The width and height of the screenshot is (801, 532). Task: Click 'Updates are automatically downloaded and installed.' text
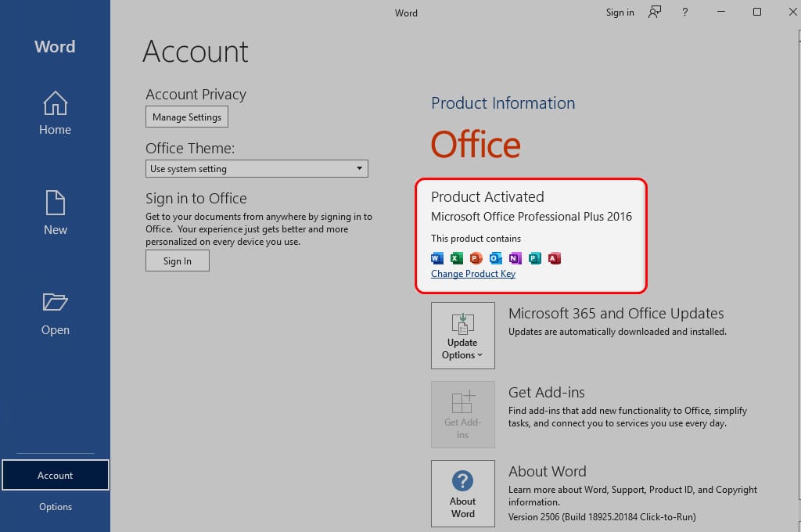617,332
